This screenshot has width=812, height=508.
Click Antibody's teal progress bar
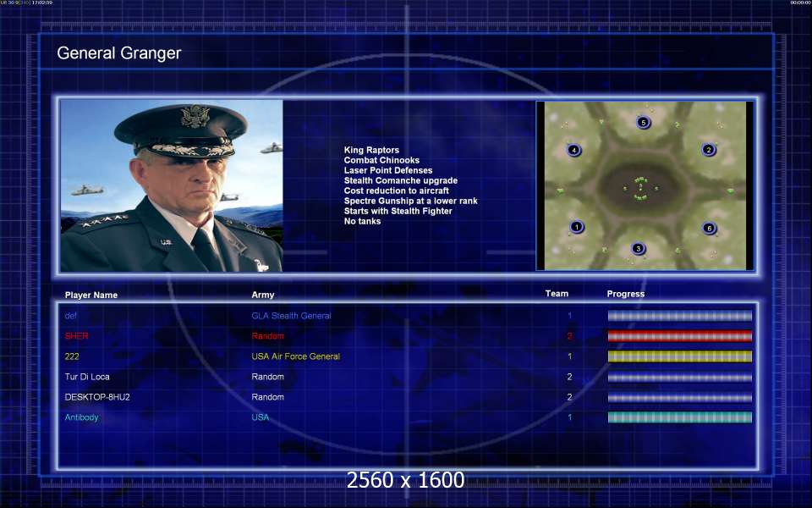(x=679, y=417)
